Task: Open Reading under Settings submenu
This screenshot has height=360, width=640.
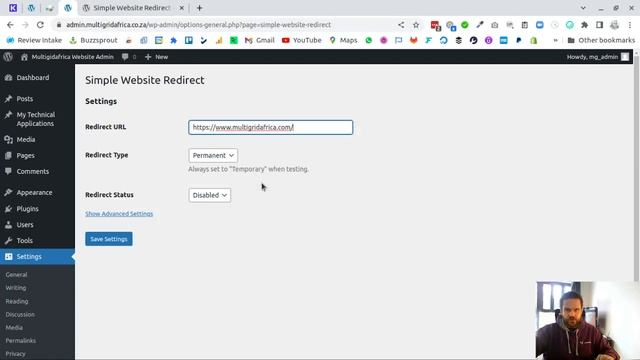Action: tap(17, 301)
